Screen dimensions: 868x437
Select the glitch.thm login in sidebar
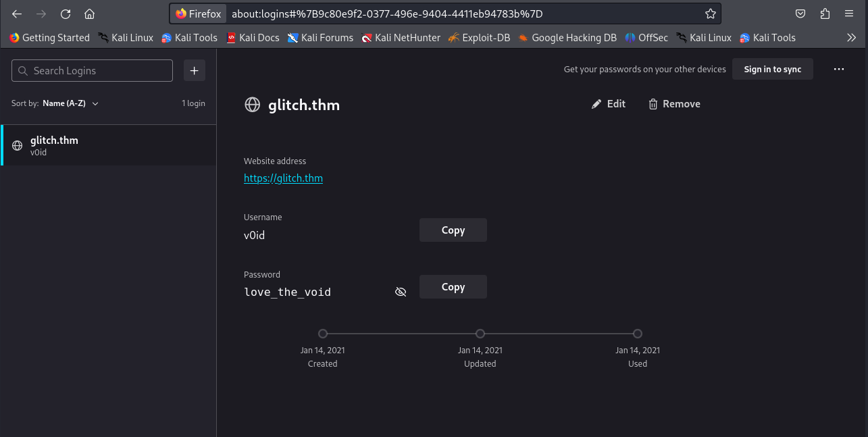108,146
